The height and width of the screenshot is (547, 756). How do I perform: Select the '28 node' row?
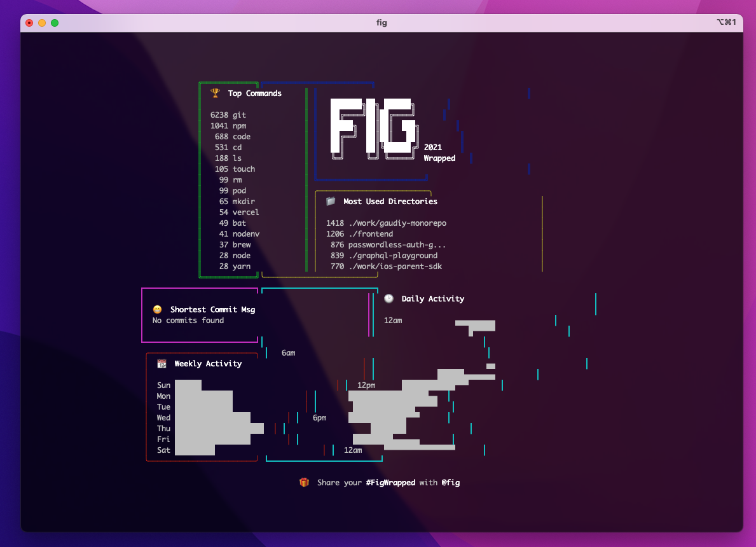coord(235,256)
